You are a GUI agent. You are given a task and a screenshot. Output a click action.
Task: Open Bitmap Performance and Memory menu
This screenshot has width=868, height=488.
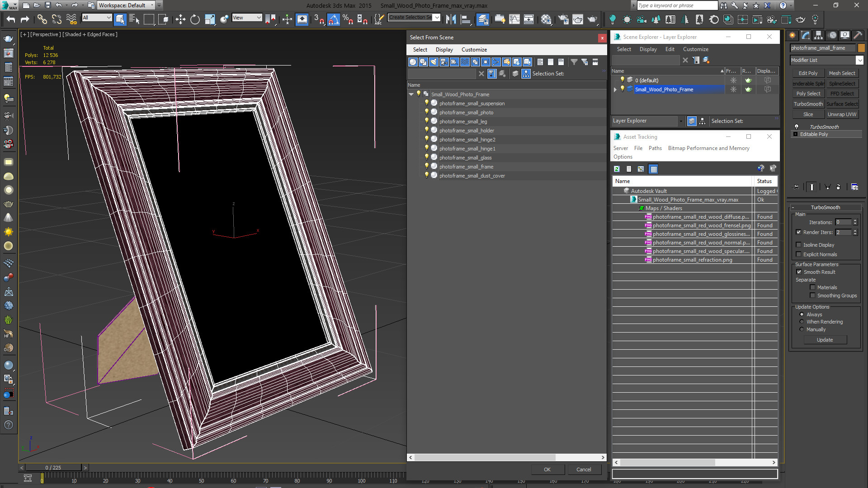(x=708, y=148)
